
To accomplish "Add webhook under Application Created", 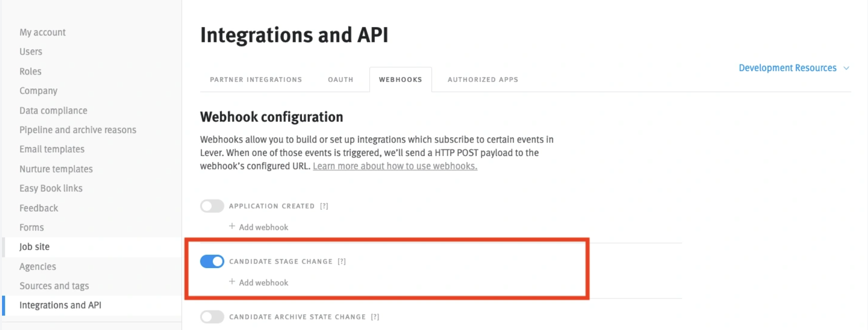I will (x=258, y=227).
